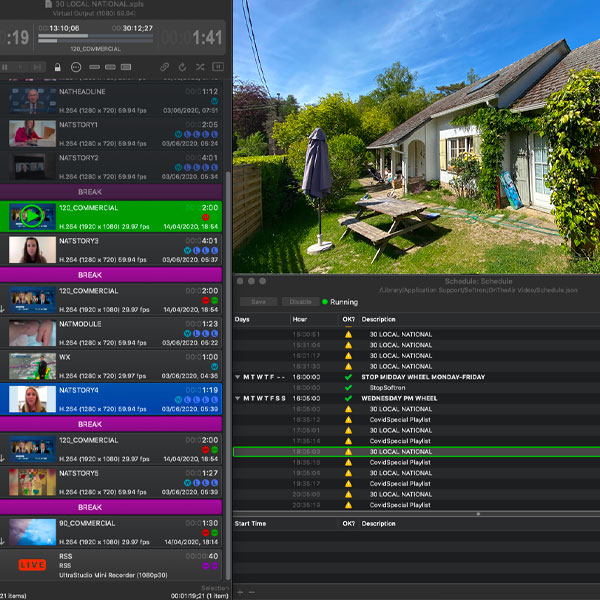Select the NATSTORY4 clip thumbnail

(x=31, y=399)
